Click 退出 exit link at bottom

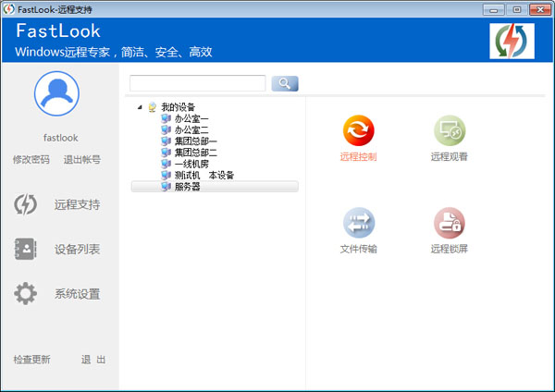[93, 360]
